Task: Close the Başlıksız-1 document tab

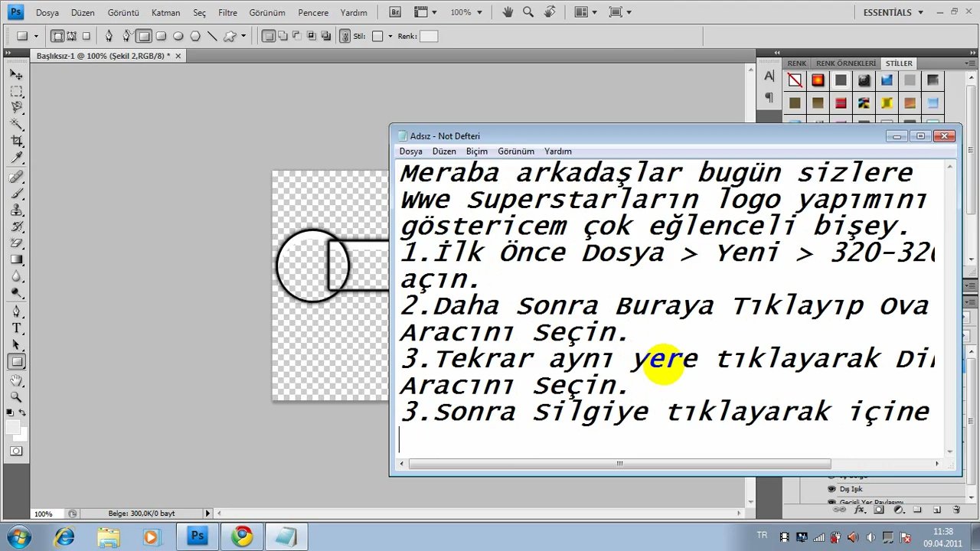Action: [x=178, y=56]
